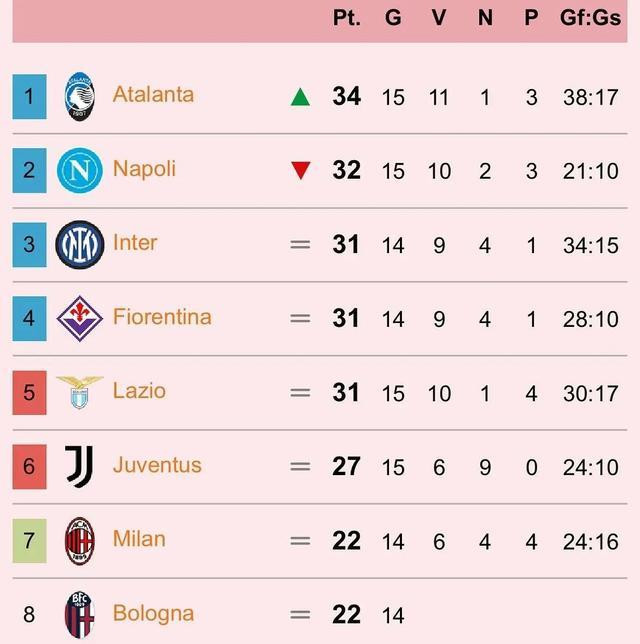Open the Bologna team link
640x644 pixels.
pyautogui.click(x=153, y=614)
